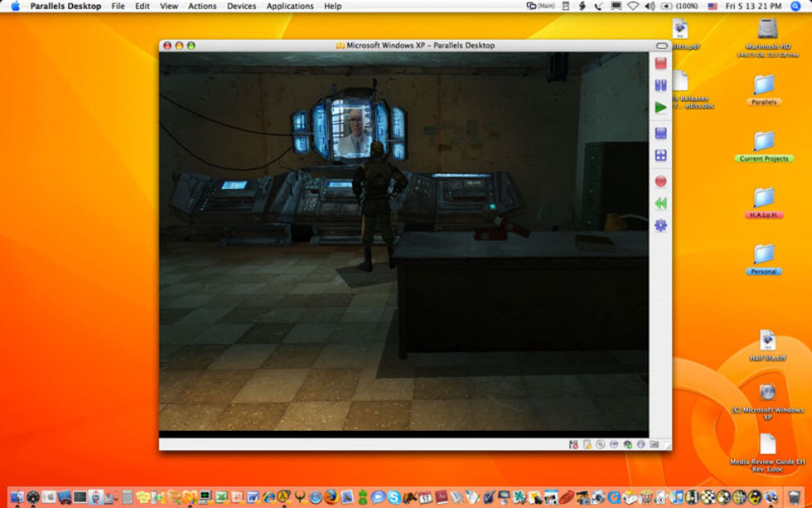Image resolution: width=812 pixels, height=508 pixels.
Task: Click the floppy disk status icon
Action: point(573,445)
